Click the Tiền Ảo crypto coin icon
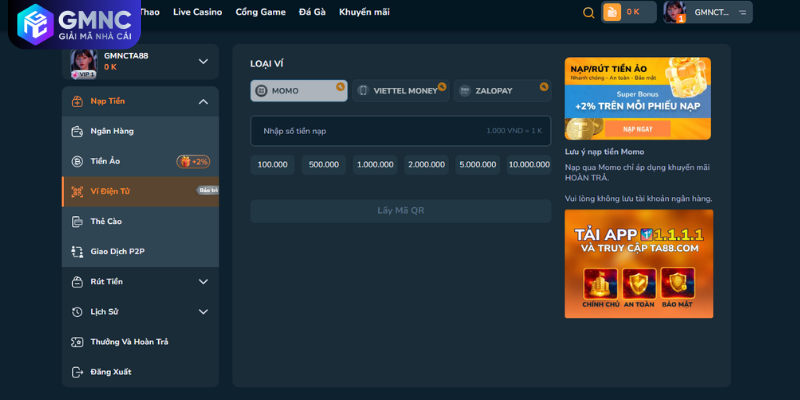Screen dimensions: 800x400 coord(77,161)
